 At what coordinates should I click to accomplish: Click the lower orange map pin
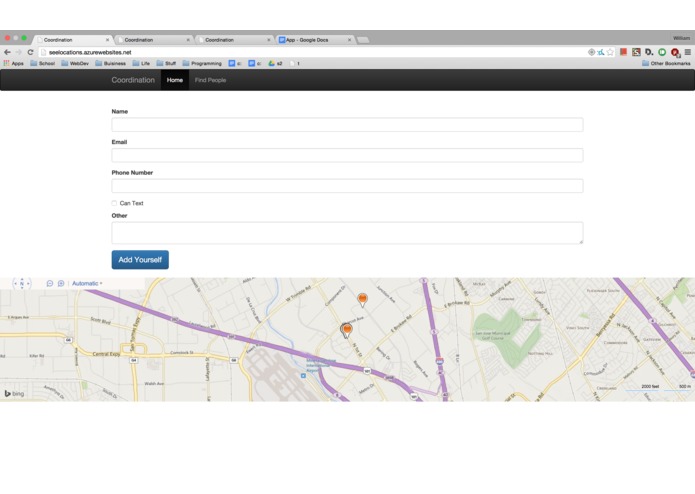(348, 330)
